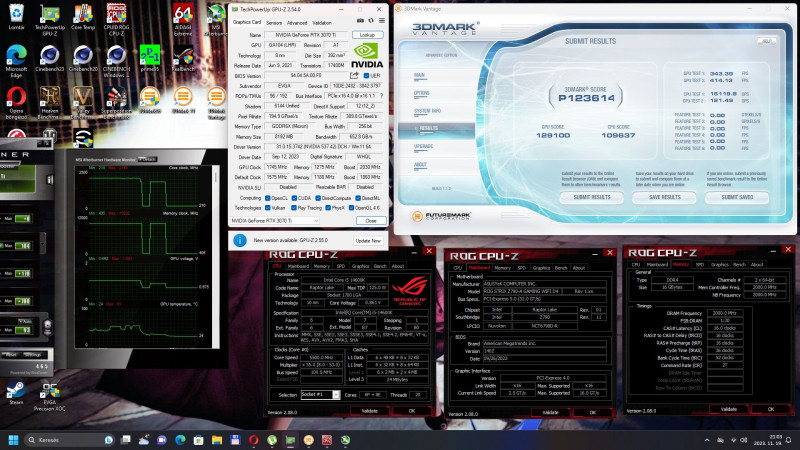Toggle the OpenGL 4.6 checkbox

point(351,208)
